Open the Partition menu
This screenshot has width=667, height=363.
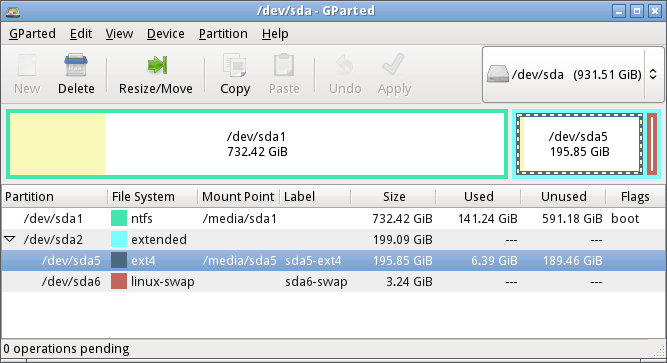click(x=223, y=34)
